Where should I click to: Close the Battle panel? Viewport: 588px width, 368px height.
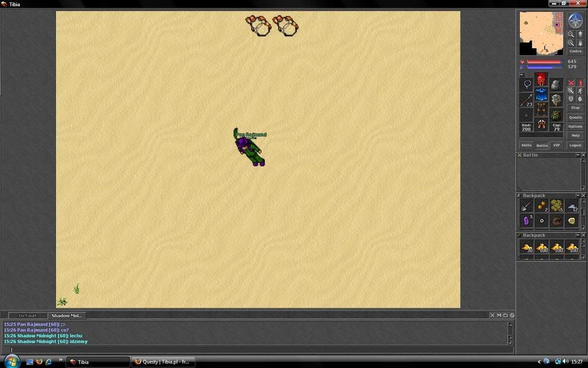click(x=583, y=155)
